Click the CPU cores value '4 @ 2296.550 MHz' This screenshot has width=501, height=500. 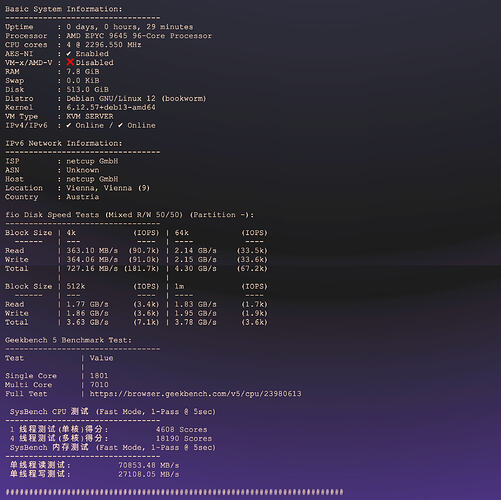click(x=104, y=45)
